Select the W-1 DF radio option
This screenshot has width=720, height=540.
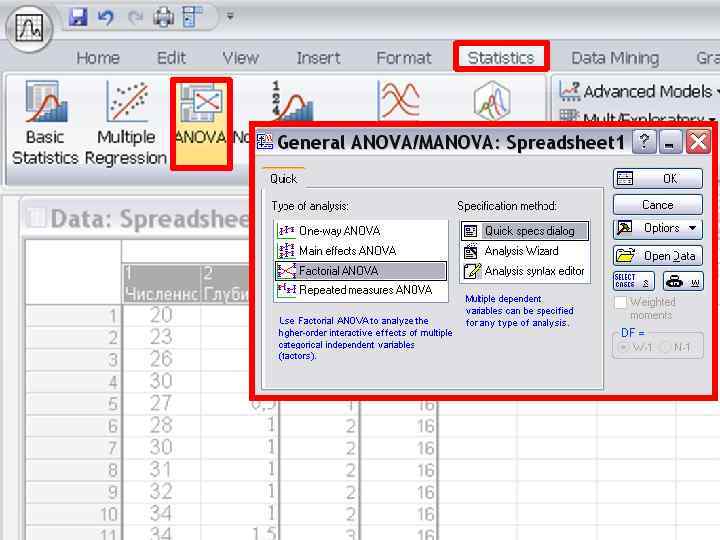coord(624,347)
